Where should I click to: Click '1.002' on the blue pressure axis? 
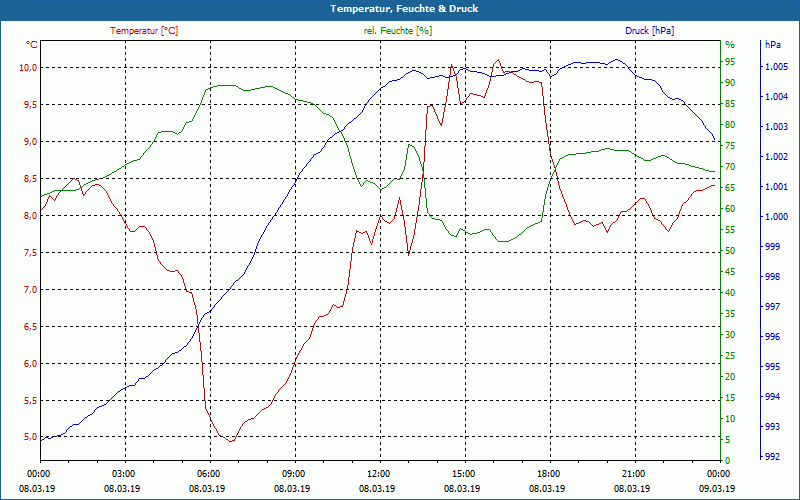(x=777, y=157)
